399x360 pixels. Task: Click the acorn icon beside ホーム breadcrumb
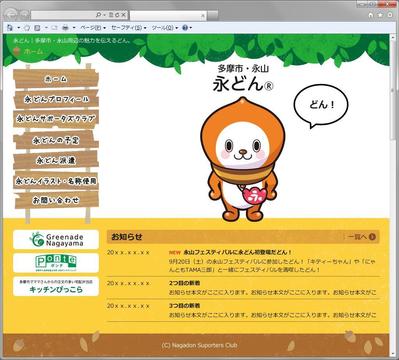click(17, 51)
